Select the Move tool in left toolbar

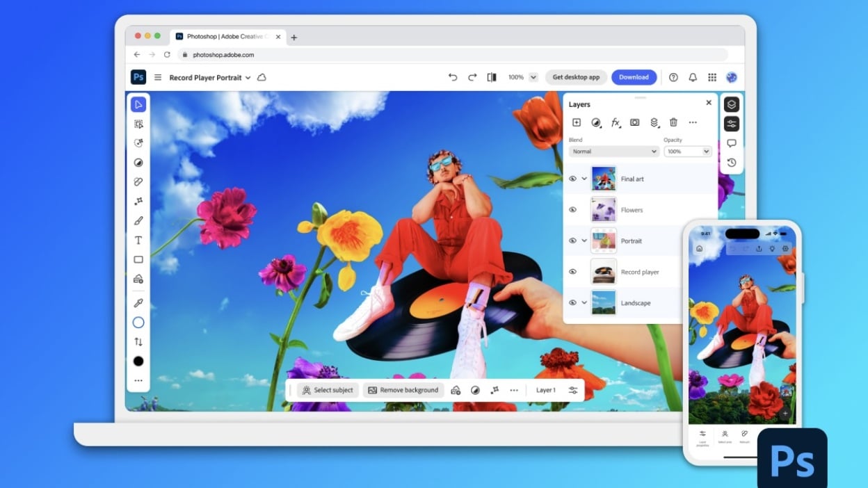138,104
